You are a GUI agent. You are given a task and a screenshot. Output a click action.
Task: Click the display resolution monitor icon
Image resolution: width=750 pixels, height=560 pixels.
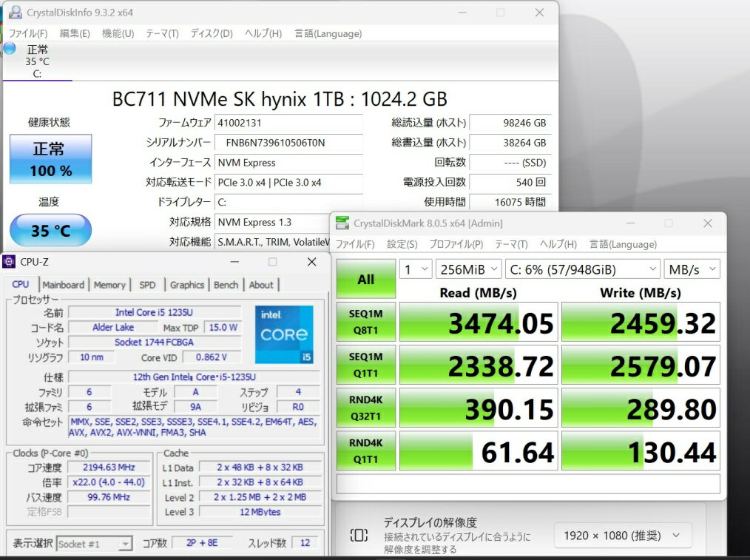click(x=359, y=535)
